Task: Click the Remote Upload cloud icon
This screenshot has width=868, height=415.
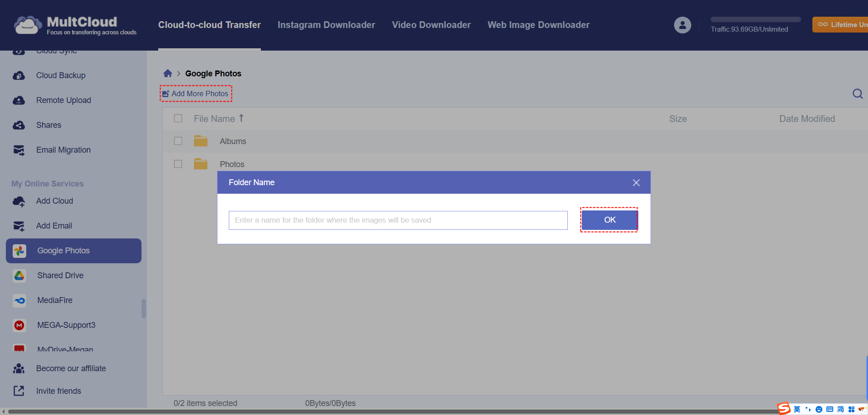Action: click(x=19, y=100)
